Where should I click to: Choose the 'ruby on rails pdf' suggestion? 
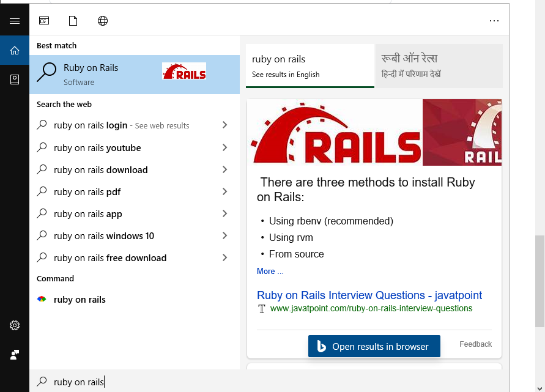(x=135, y=192)
